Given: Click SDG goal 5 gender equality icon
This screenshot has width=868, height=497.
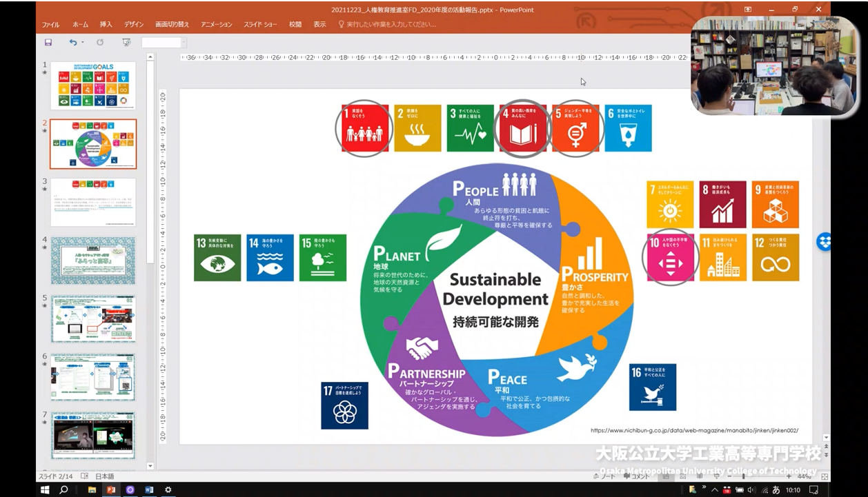Looking at the screenshot, I should [575, 128].
